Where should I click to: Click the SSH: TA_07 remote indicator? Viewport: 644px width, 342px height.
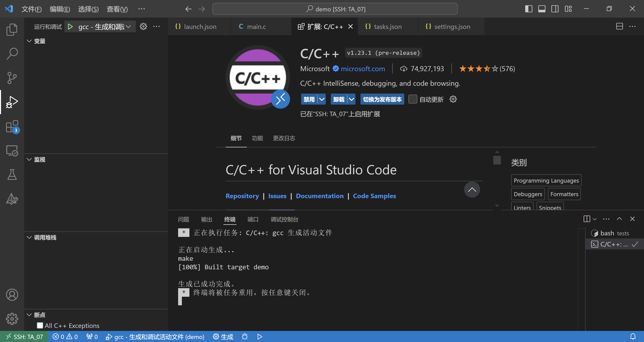pos(24,336)
